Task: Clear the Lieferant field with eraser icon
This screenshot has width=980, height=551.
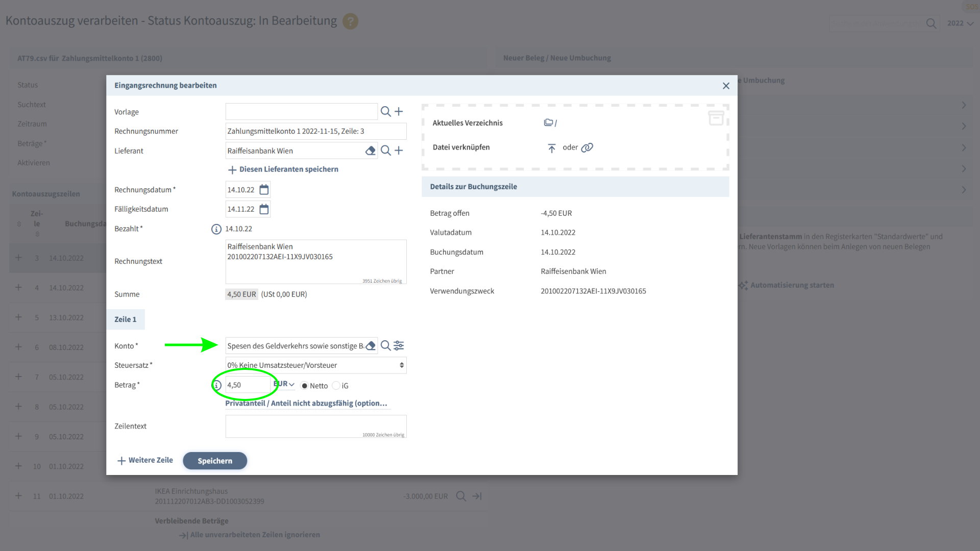Action: coord(371,151)
